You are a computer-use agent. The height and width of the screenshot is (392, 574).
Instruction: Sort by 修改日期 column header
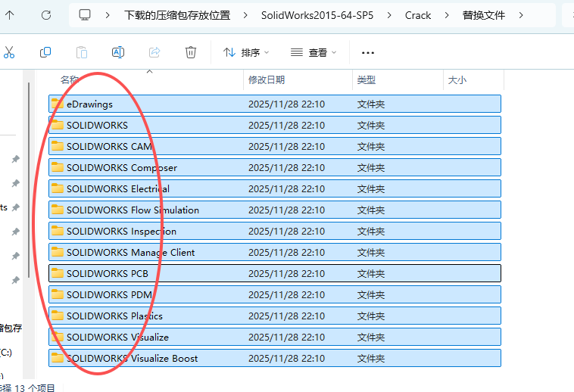pyautogui.click(x=266, y=79)
